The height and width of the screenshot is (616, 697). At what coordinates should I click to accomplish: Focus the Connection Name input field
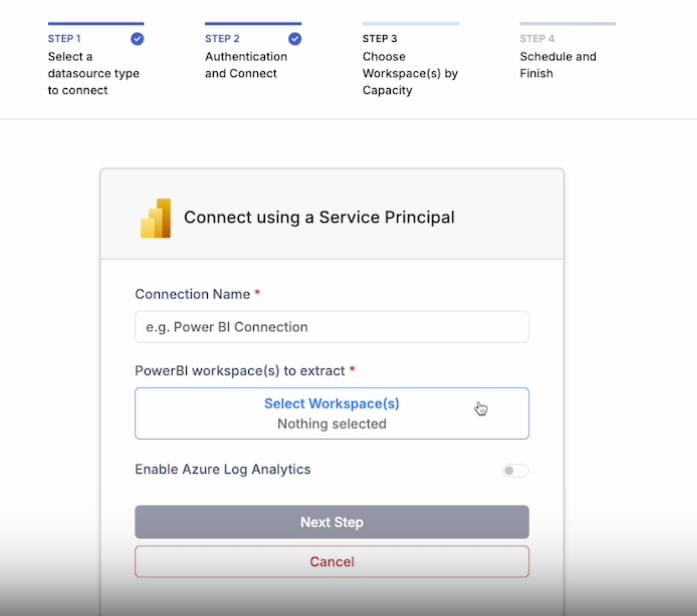[332, 327]
